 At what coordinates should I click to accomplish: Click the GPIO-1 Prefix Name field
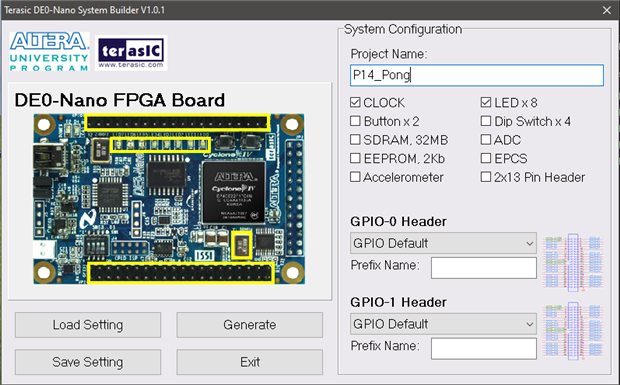tap(484, 349)
